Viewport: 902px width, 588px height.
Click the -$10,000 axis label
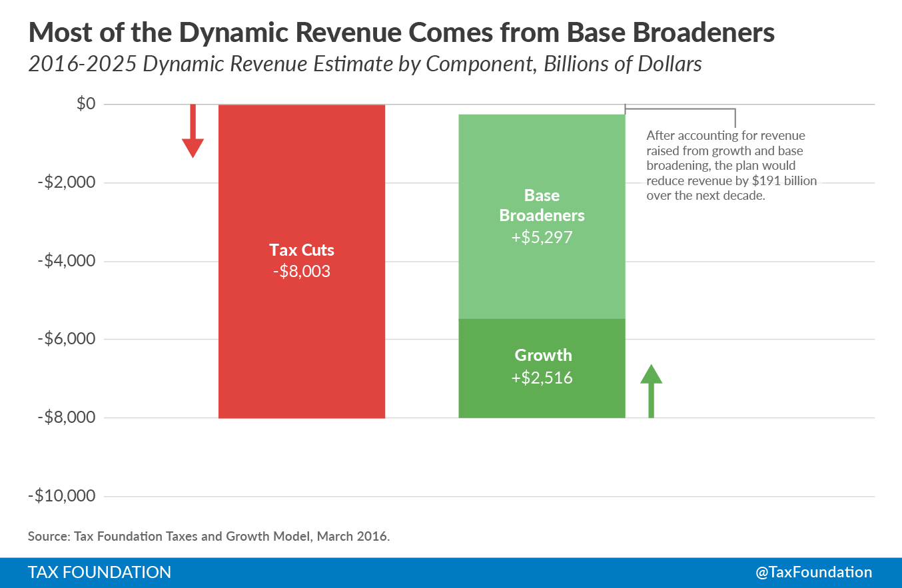tap(63, 496)
